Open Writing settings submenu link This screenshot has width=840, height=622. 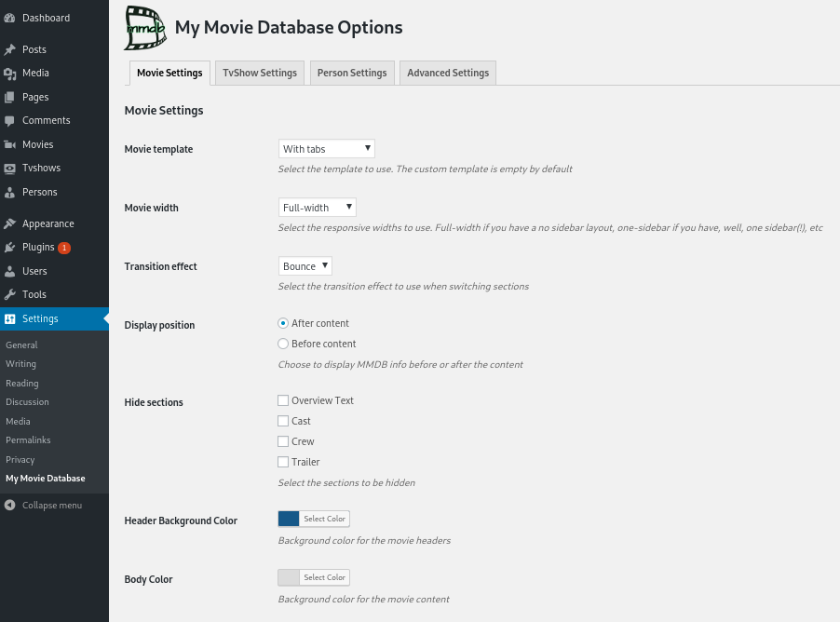pos(20,364)
